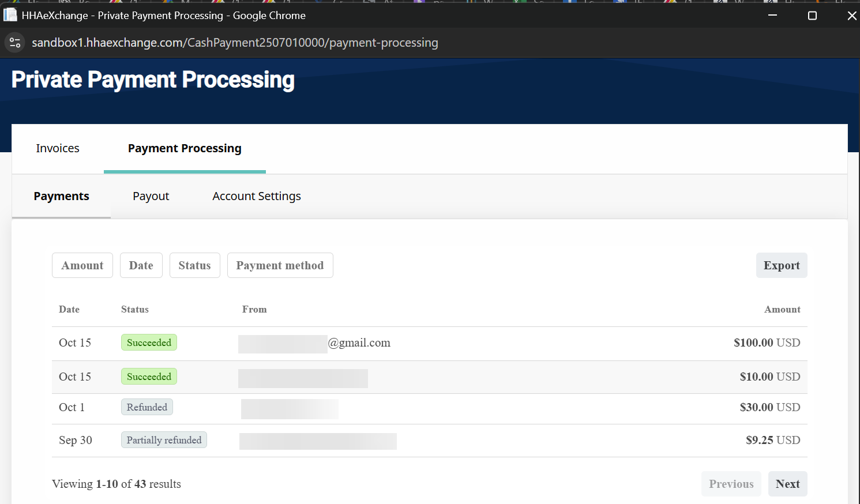This screenshot has width=860, height=504.
Task: Open the Payments sub-tab
Action: pos(61,196)
